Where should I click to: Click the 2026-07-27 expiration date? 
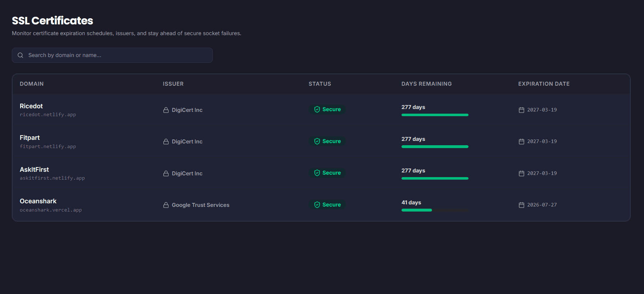pos(542,205)
